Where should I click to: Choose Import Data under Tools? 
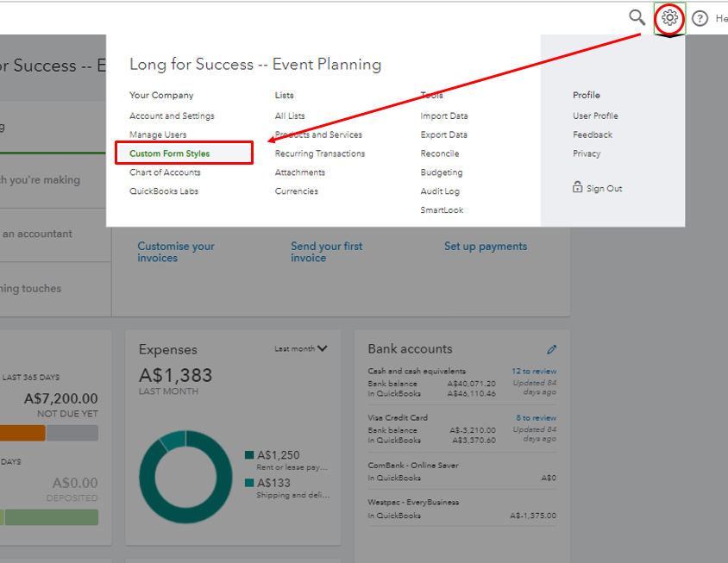tap(444, 116)
